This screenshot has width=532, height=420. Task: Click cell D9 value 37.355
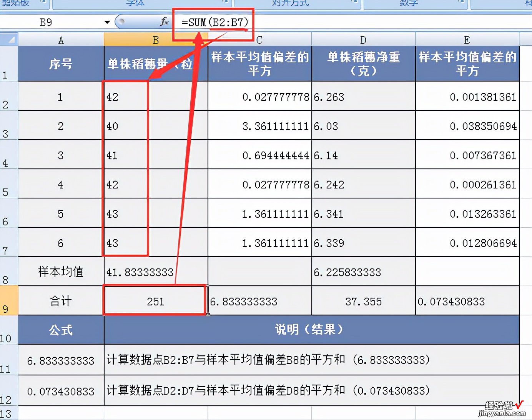tap(363, 301)
